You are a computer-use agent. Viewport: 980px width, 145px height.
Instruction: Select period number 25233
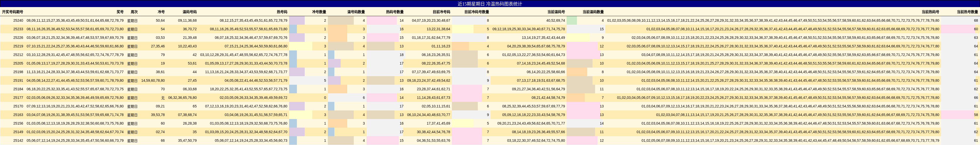pos(18,29)
